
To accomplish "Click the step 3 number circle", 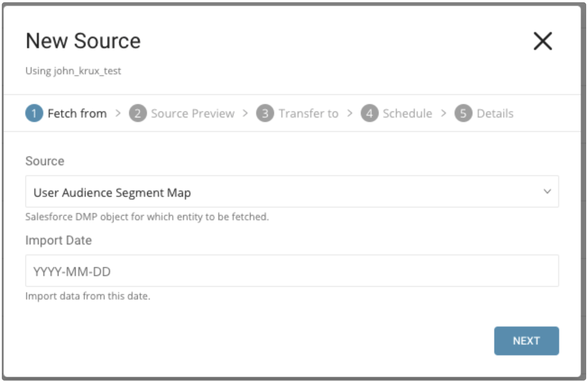I will tap(265, 113).
